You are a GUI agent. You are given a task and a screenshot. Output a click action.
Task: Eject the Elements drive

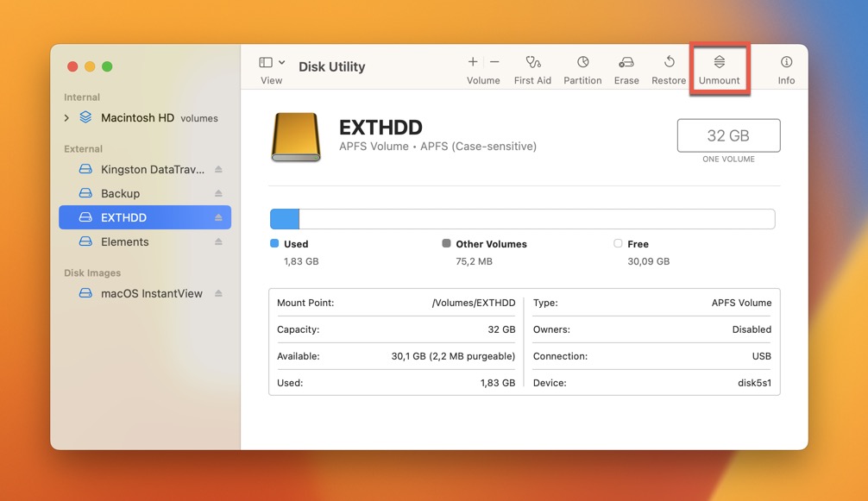218,242
